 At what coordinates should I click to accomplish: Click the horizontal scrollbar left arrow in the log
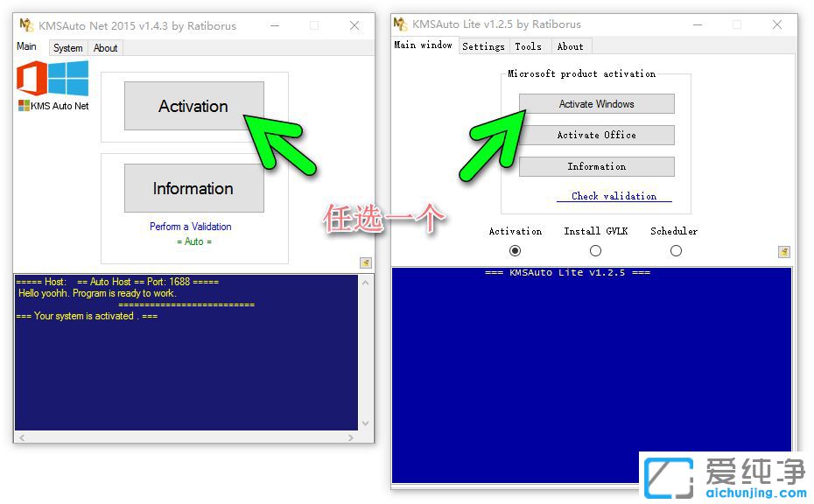[21, 437]
